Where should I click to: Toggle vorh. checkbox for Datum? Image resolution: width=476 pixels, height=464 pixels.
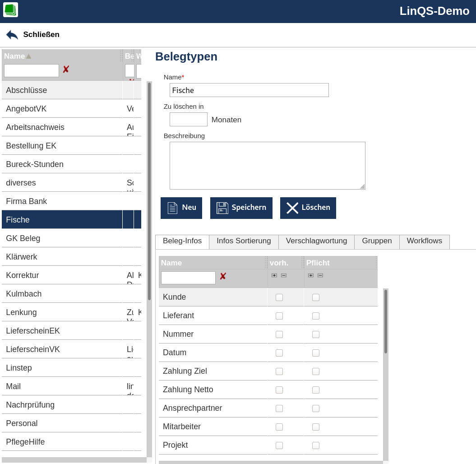click(279, 353)
